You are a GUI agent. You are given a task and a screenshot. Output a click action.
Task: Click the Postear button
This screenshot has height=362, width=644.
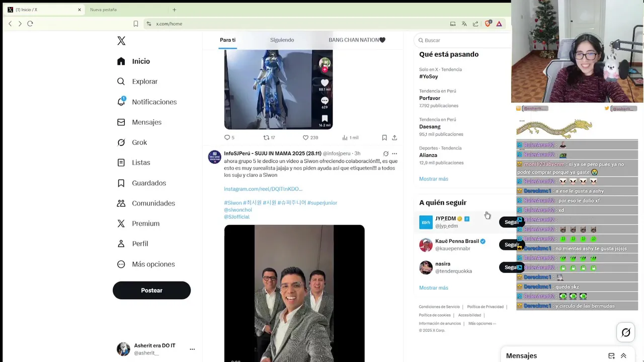151,290
